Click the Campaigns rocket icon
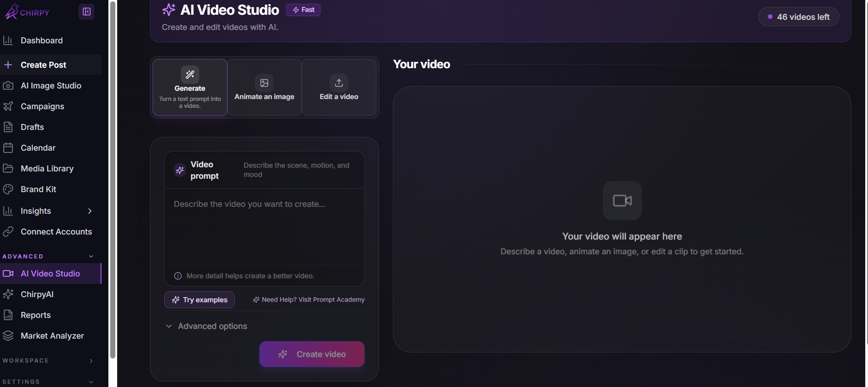This screenshot has width=868, height=387. coord(8,106)
